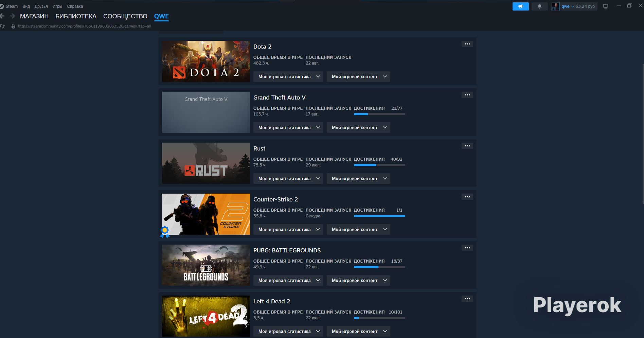
Task: Open the Dota 2 title link
Action: 262,47
